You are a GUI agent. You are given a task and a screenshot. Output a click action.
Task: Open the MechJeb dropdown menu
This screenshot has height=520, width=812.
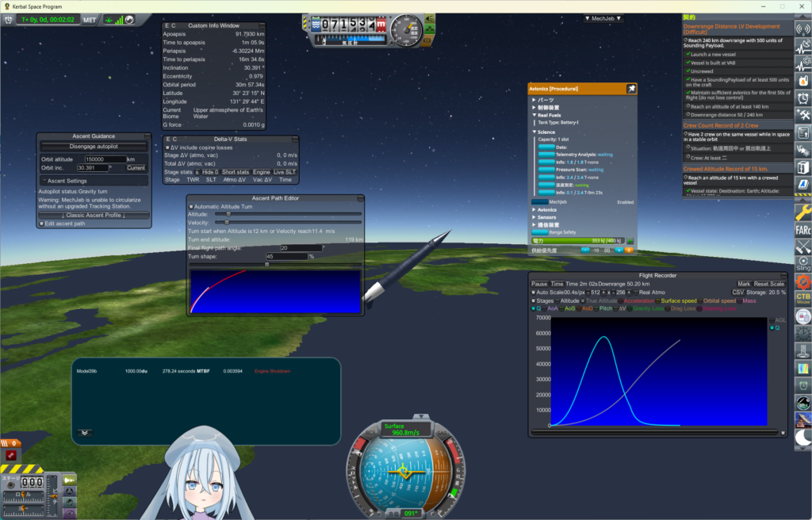tap(603, 19)
